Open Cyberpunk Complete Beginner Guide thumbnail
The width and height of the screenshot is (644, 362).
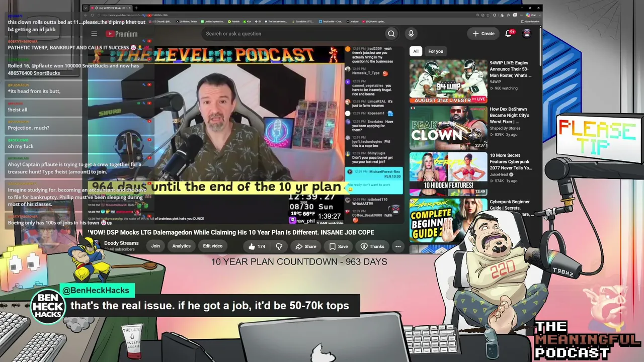[448, 220]
